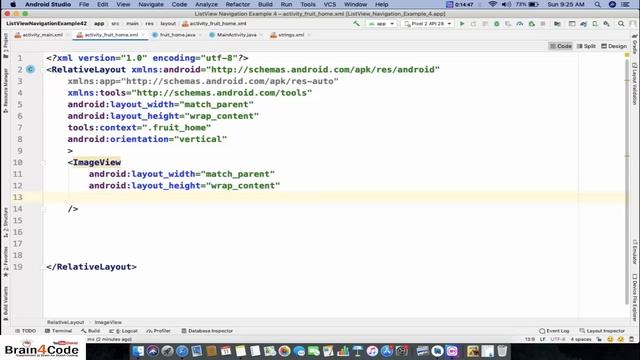Click the Apply Changes and Restart Activity icon
This screenshot has width=640, height=360.
pos(473,24)
